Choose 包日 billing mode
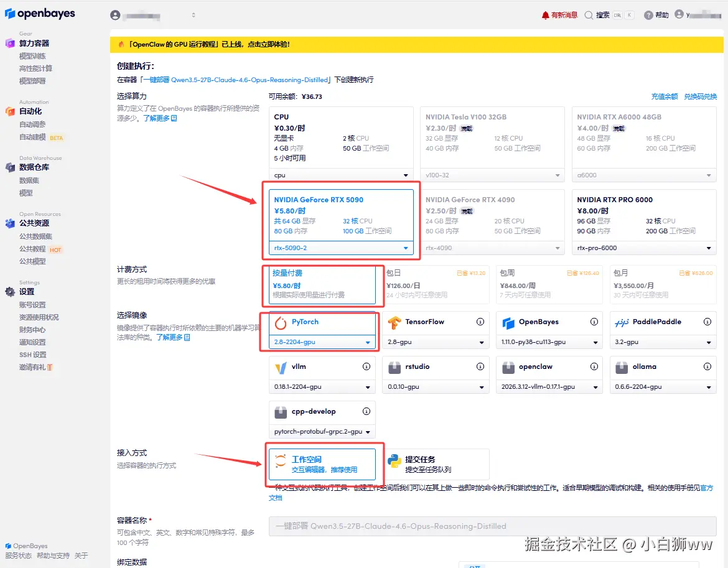Image resolution: width=728 pixels, height=568 pixels. pyautogui.click(x=436, y=284)
